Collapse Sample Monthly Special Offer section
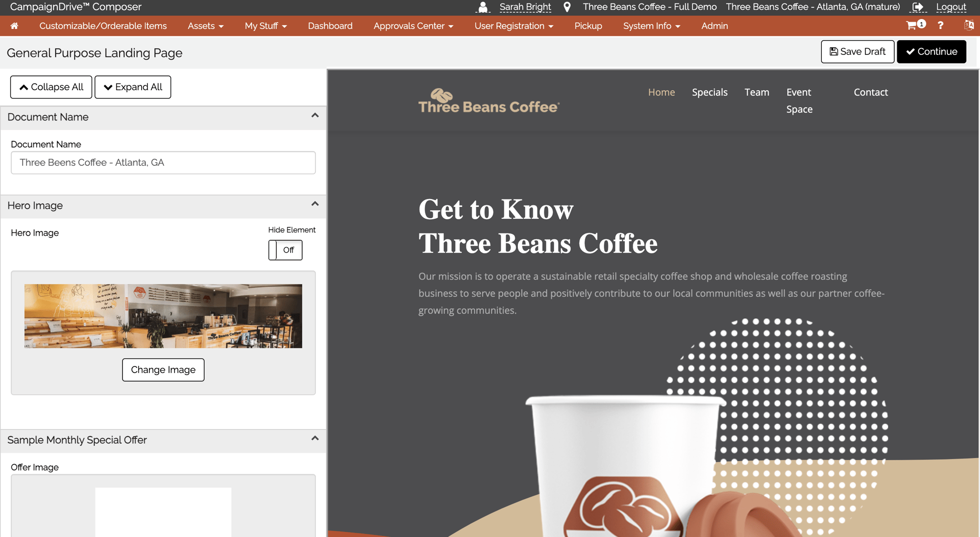Screen dimensions: 980x537 click(x=315, y=438)
